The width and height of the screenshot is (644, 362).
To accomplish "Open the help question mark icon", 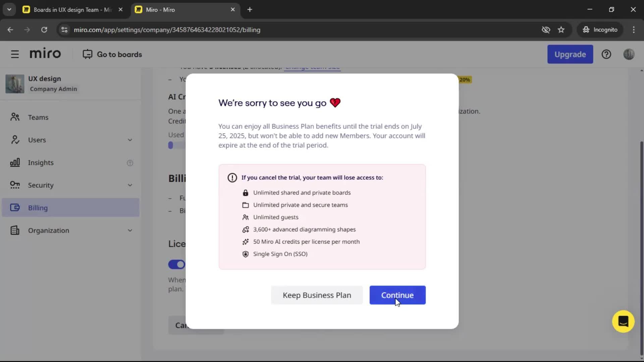I will click(x=606, y=54).
